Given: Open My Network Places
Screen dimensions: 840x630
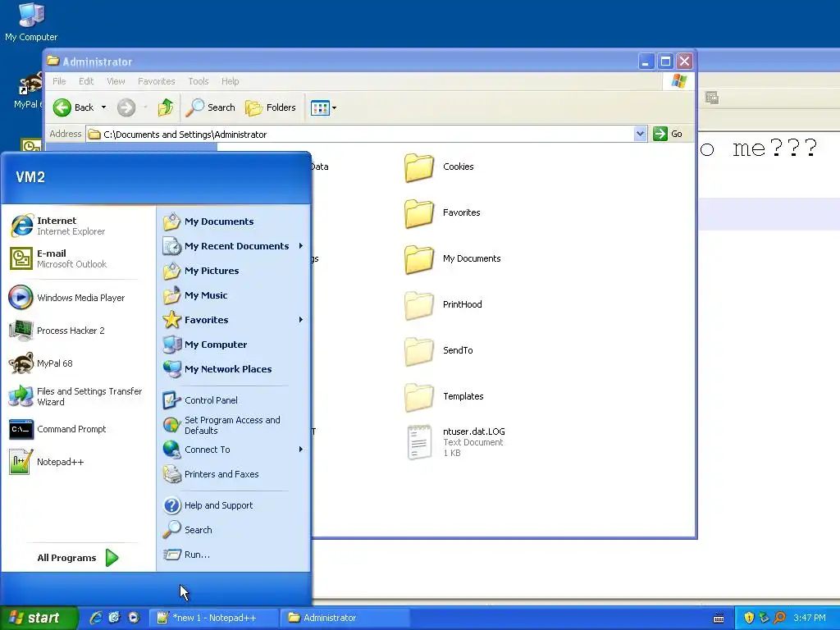Looking at the screenshot, I should pyautogui.click(x=233, y=369).
